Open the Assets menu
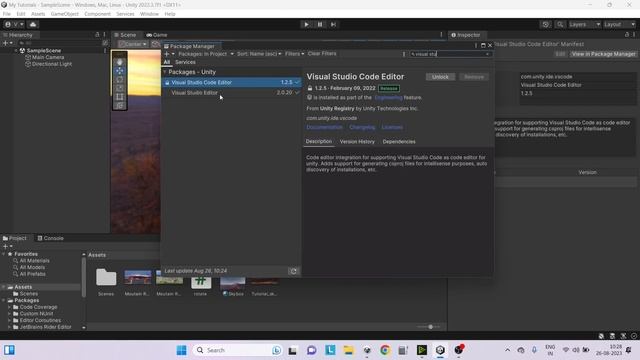This screenshot has width=640, height=360. point(38,14)
